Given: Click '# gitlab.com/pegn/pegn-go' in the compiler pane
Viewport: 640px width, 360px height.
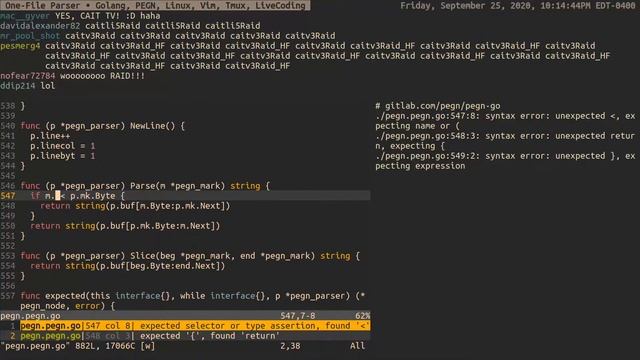Looking at the screenshot, I should click(x=438, y=106).
